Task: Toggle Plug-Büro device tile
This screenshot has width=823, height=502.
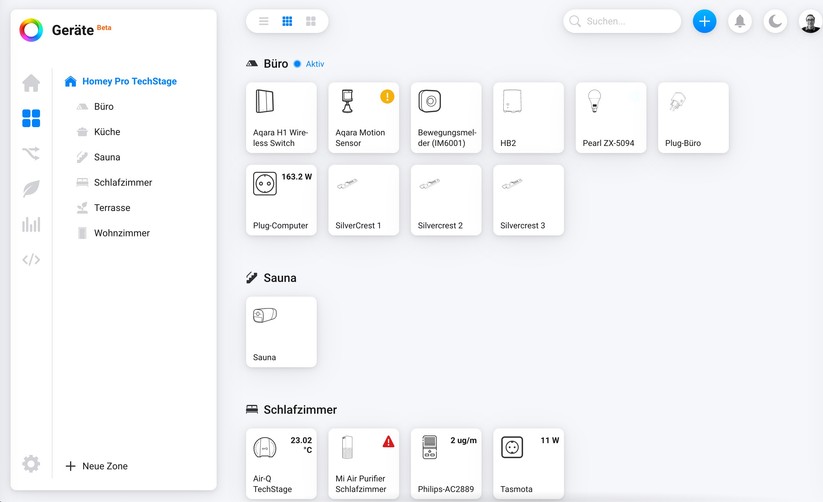Action: (x=693, y=118)
